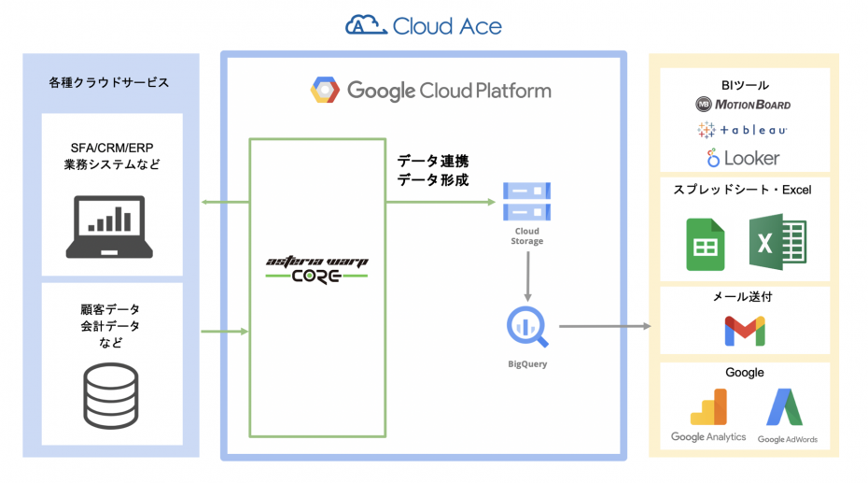Click the Looker logo
The width and height of the screenshot is (868, 483).
[743, 159]
